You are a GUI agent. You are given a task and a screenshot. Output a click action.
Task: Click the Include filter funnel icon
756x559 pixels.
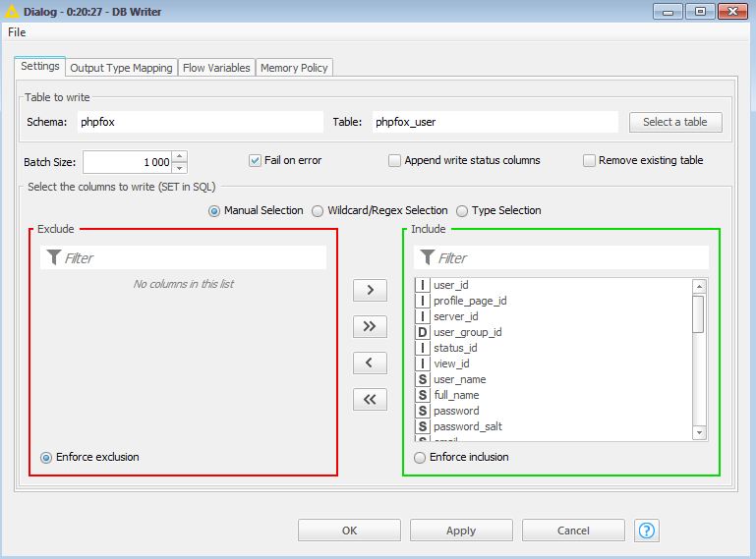coord(427,257)
